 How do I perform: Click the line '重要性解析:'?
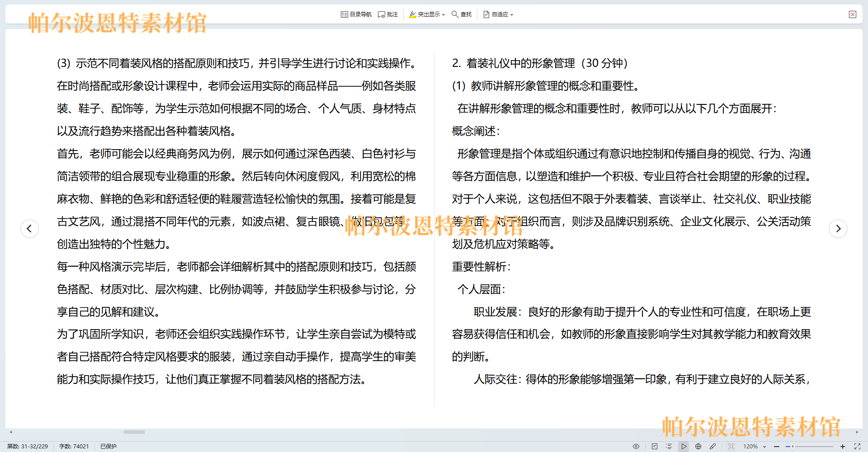[x=481, y=267]
